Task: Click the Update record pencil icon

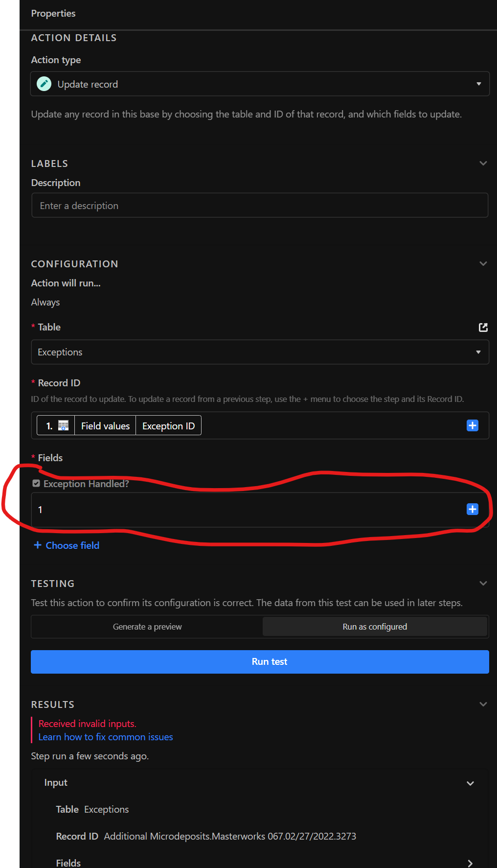Action: click(44, 84)
